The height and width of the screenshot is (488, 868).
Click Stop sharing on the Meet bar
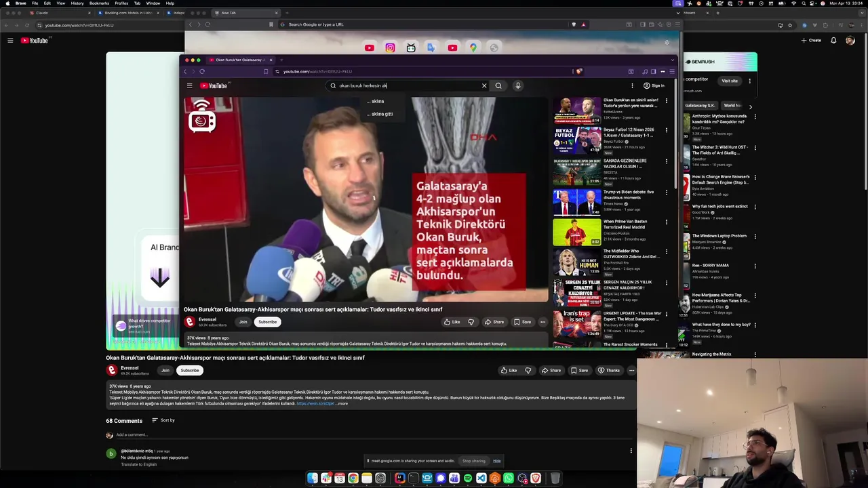[474, 461]
